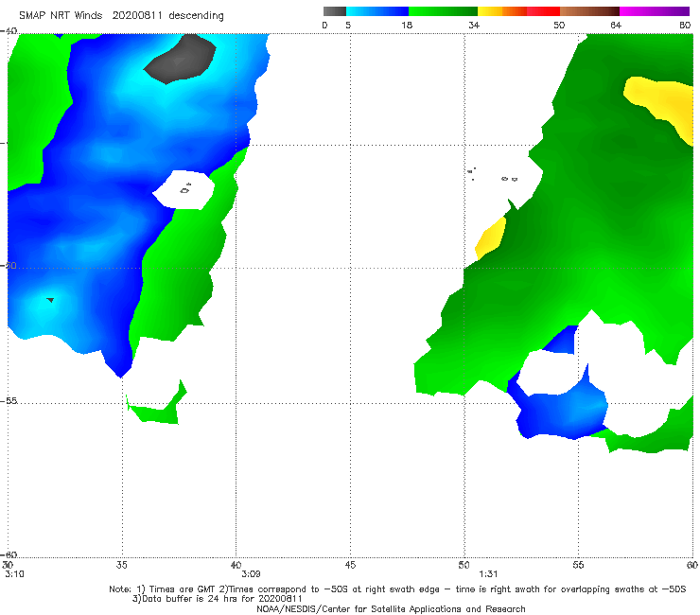Click the '55' longitude label on bottom axis

[x=578, y=565]
